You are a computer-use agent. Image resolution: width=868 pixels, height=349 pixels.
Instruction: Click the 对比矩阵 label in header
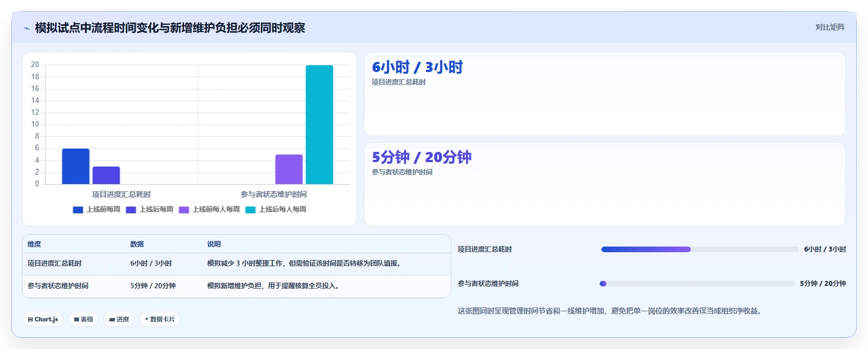(830, 27)
